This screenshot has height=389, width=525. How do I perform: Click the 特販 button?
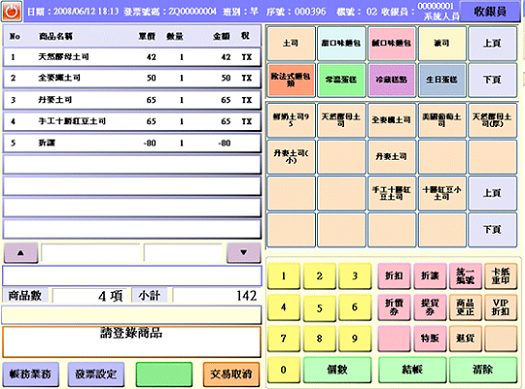[430, 338]
